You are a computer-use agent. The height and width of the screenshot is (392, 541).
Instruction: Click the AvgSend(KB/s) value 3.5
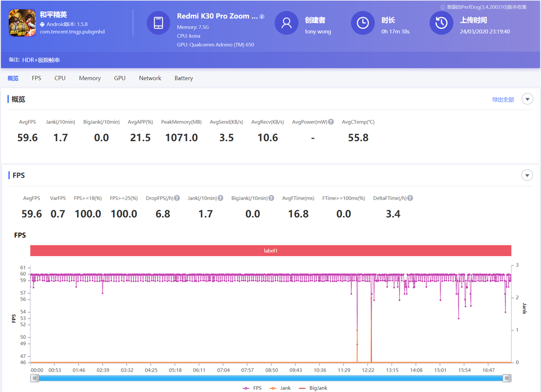click(227, 137)
